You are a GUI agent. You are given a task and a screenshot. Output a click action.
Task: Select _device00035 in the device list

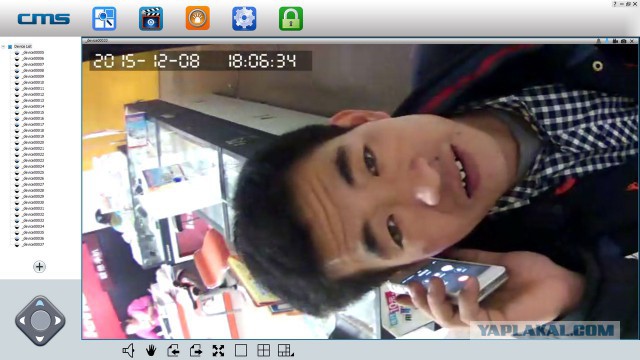point(33,233)
